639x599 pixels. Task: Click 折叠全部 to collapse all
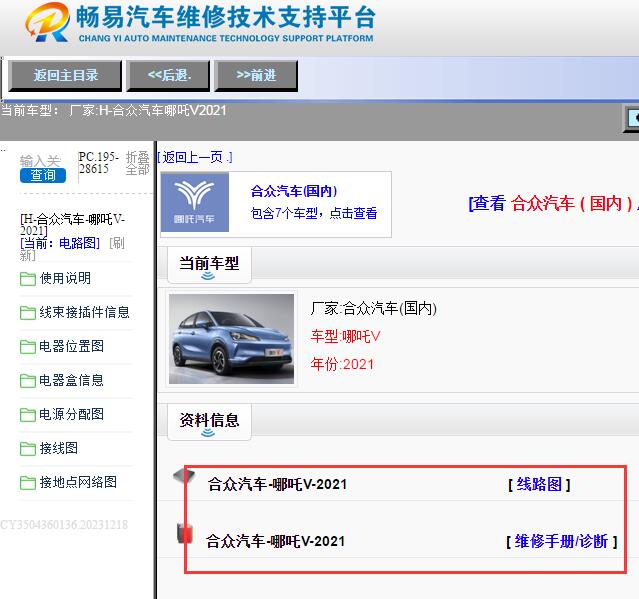[x=137, y=163]
